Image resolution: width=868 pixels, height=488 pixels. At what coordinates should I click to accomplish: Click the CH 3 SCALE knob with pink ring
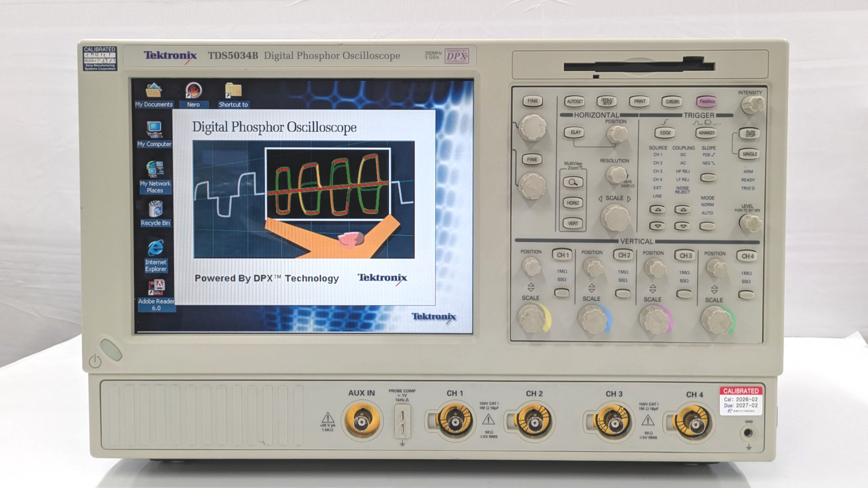tap(655, 320)
